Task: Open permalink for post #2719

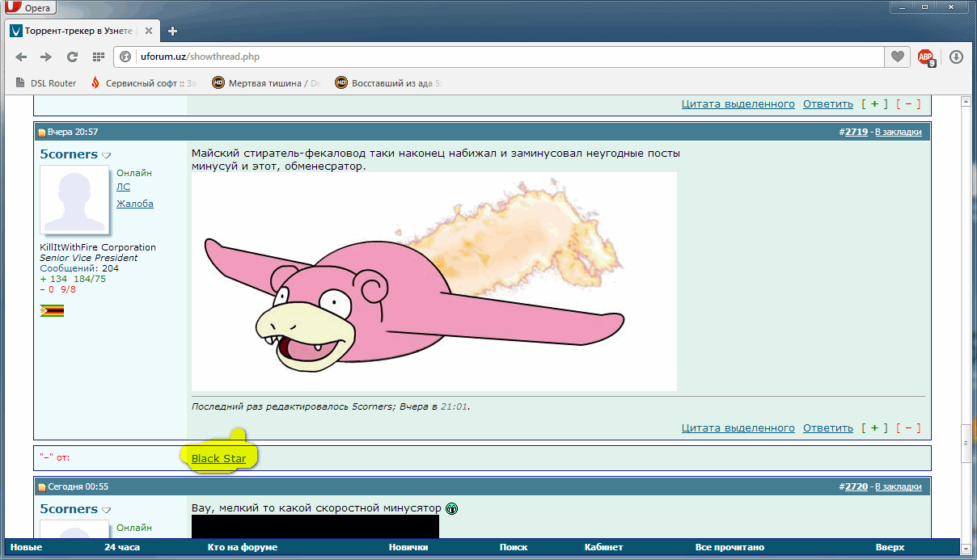Action: (x=856, y=132)
